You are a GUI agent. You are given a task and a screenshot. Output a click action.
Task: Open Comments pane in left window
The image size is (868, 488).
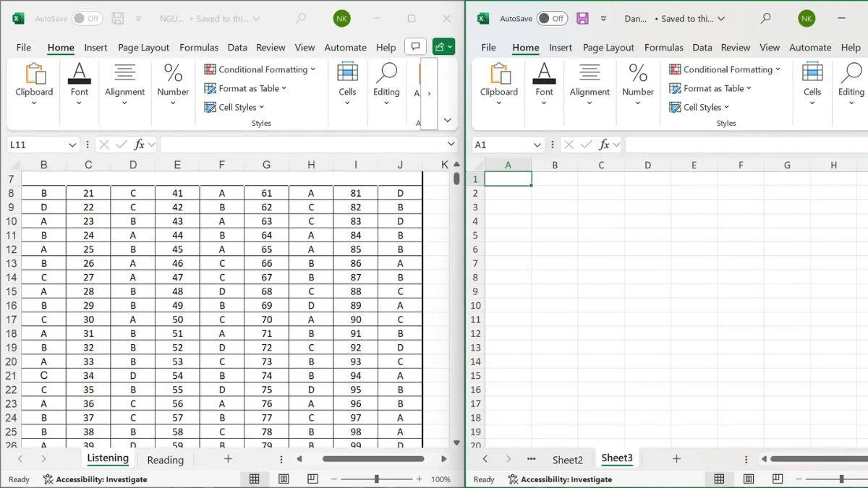415,47
